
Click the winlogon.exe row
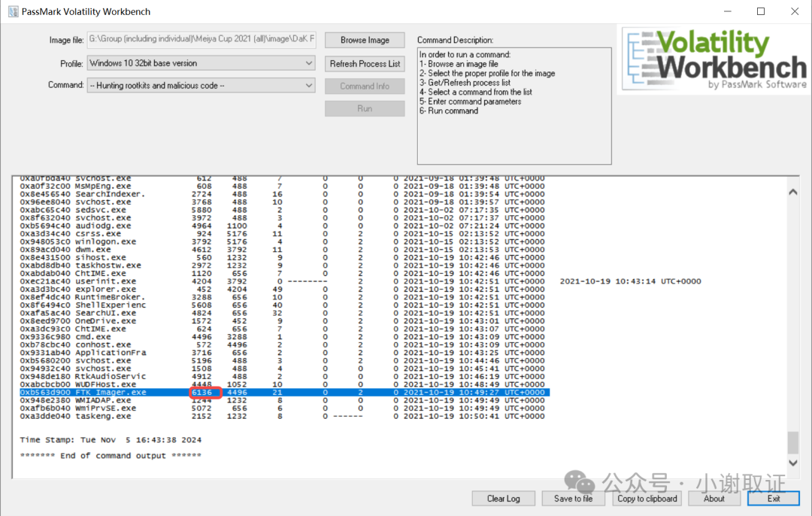282,241
